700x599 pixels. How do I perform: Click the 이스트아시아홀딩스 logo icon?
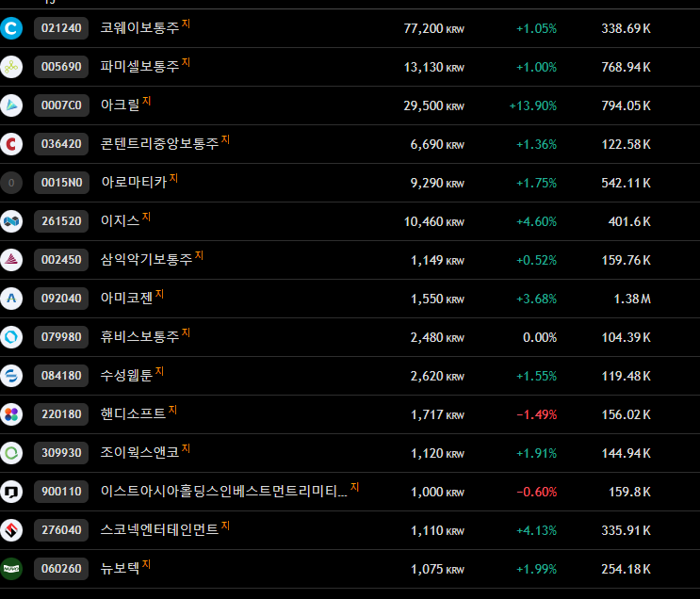[11, 492]
